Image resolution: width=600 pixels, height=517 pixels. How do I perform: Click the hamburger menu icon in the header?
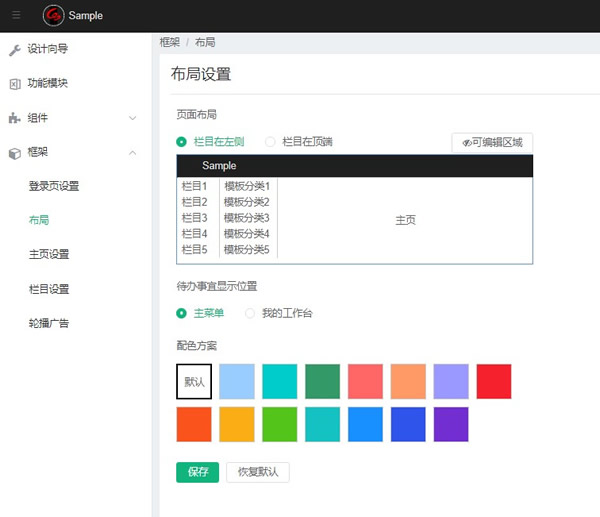15,15
